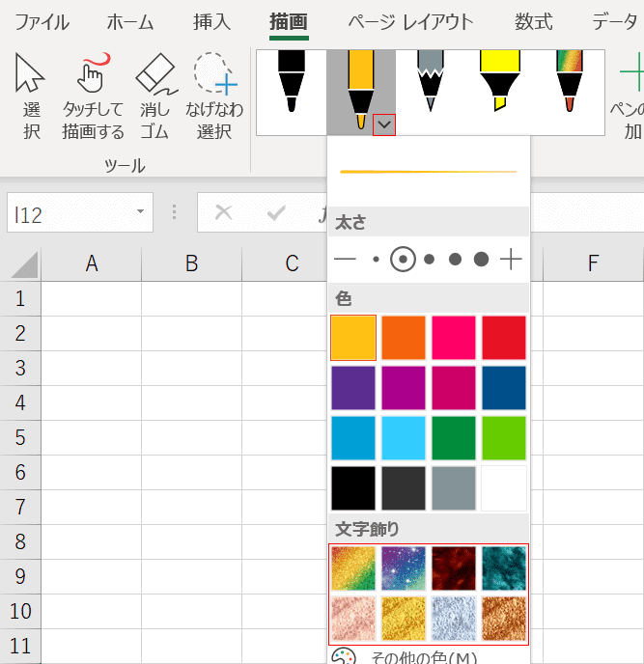Choose the gold effect swatch

pyautogui.click(x=404, y=619)
